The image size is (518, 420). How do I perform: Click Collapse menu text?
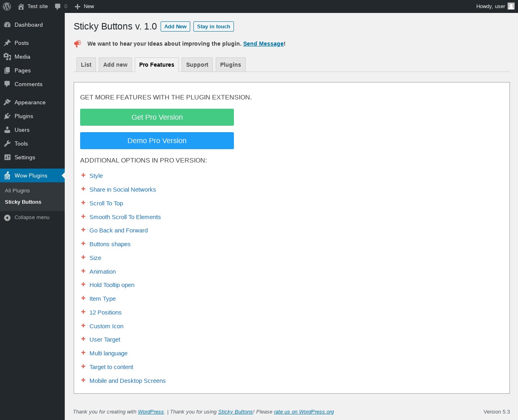click(x=32, y=217)
